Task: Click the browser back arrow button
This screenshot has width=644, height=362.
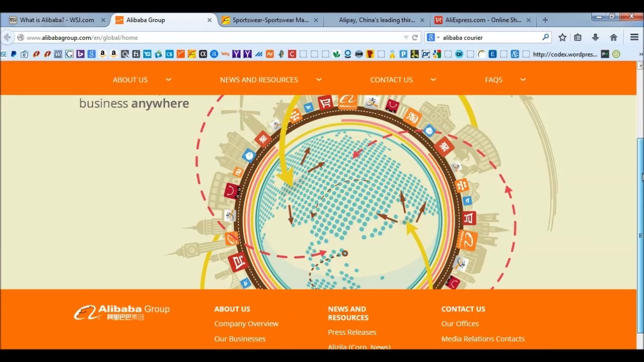Action: [x=7, y=37]
